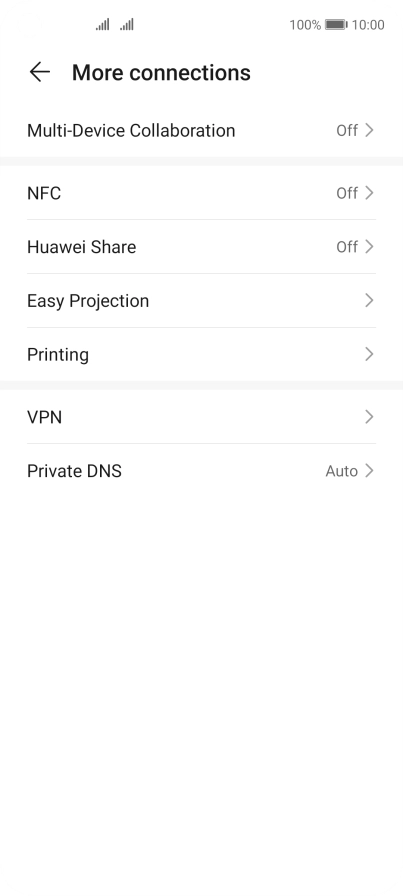
Task: Tap the chevron on Easy Projection row
Action: (x=369, y=301)
